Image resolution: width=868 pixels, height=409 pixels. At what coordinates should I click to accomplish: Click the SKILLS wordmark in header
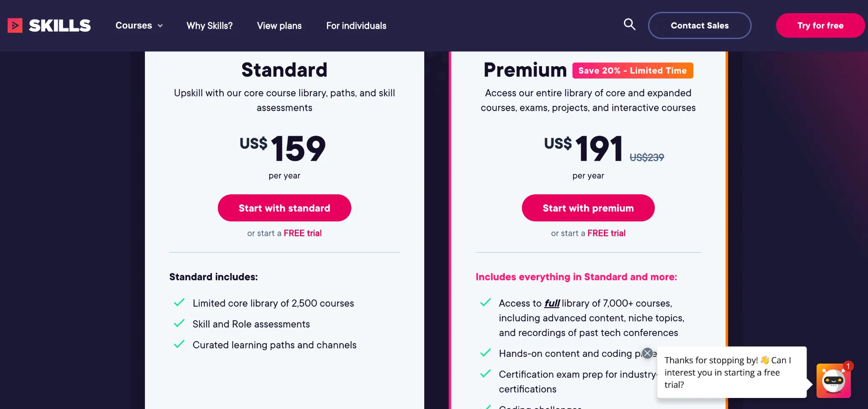tap(60, 26)
